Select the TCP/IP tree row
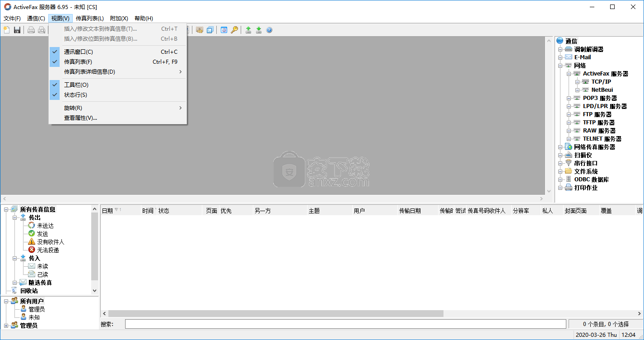Viewport: 644px width, 340px height. tap(601, 81)
